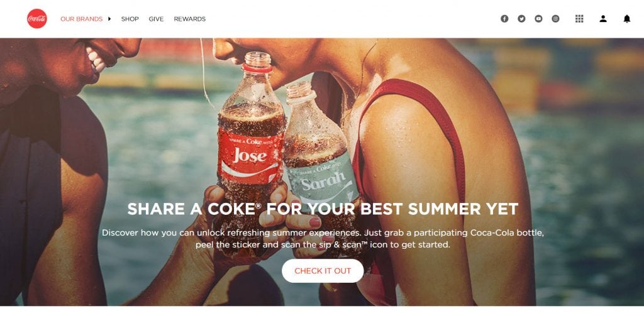This screenshot has height=316, width=644.
Task: Expand the arrow beside Our Brands
Action: coord(109,19)
